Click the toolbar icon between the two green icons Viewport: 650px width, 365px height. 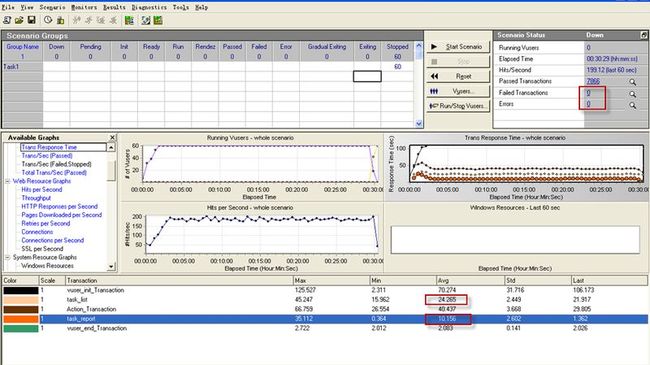pyautogui.click(x=146, y=20)
